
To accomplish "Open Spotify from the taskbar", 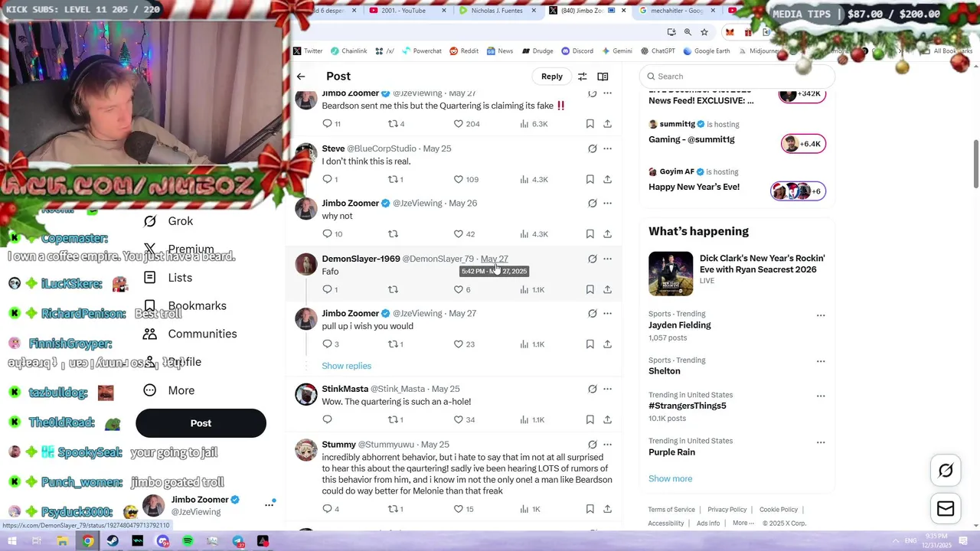I will [x=188, y=541].
